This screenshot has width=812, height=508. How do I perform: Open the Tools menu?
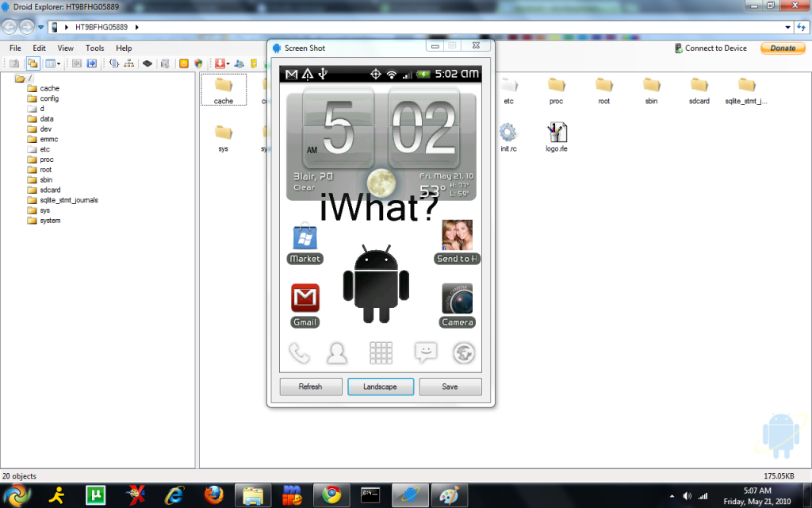94,48
